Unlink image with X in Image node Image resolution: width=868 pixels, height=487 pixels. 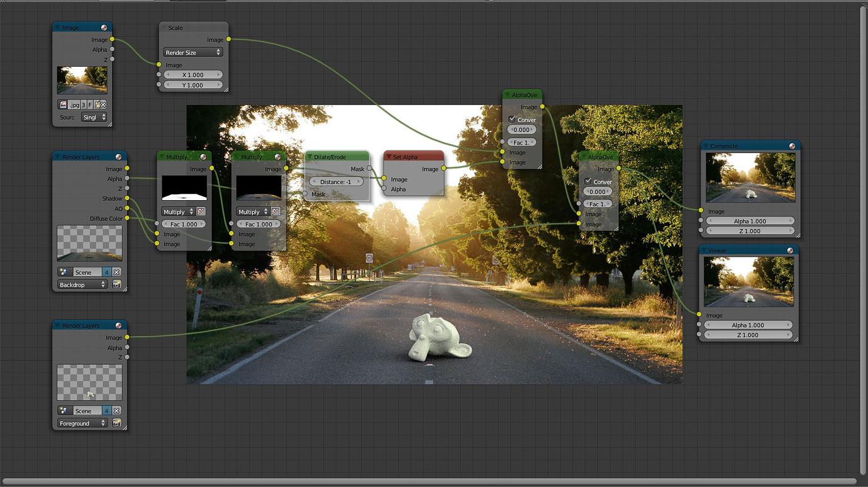[104, 104]
